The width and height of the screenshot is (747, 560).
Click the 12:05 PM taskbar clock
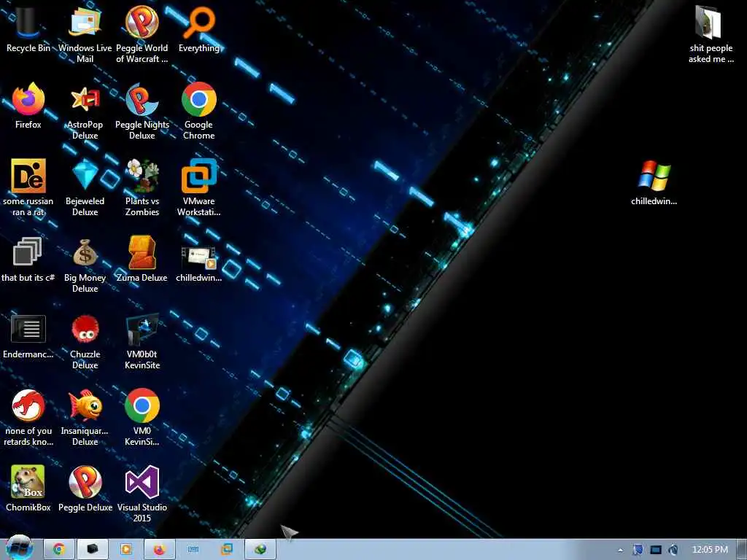(710, 550)
